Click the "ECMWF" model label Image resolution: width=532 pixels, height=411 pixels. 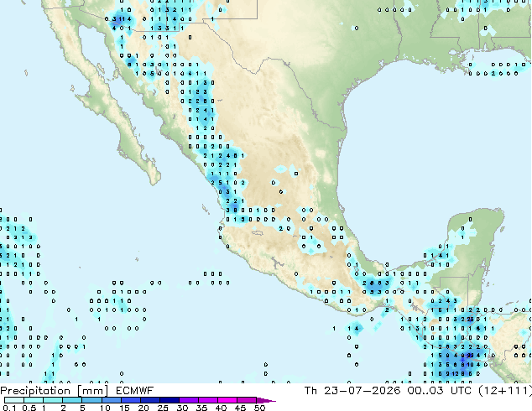(135, 391)
